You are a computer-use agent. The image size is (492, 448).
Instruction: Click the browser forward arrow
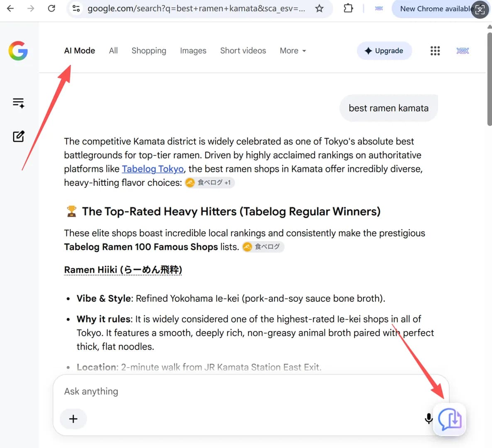[x=31, y=8]
